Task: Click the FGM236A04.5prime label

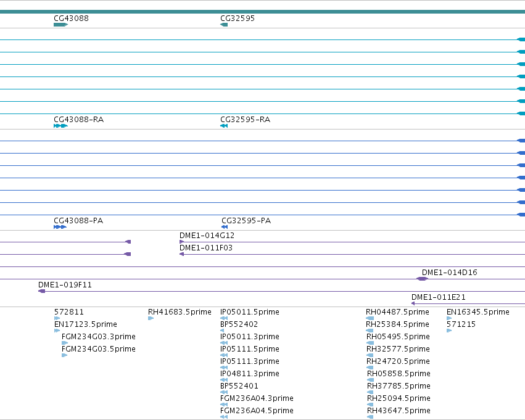Action: pos(257,411)
